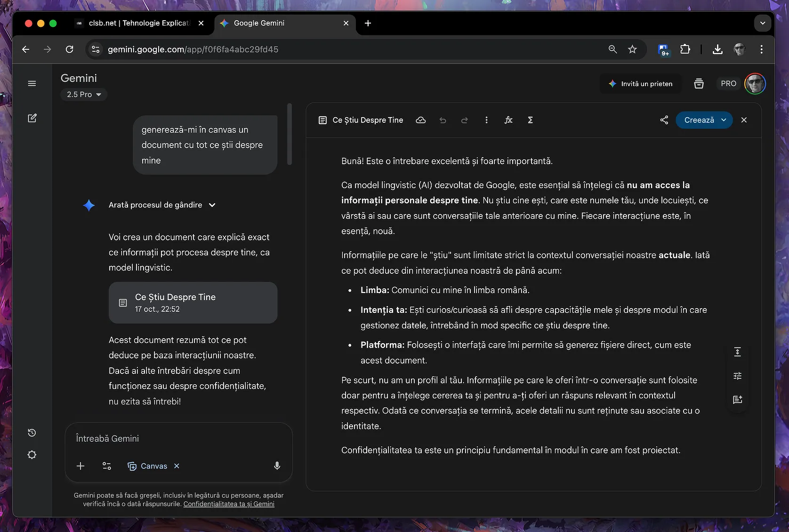
Task: Start a new chat with the compose icon
Action: [32, 118]
